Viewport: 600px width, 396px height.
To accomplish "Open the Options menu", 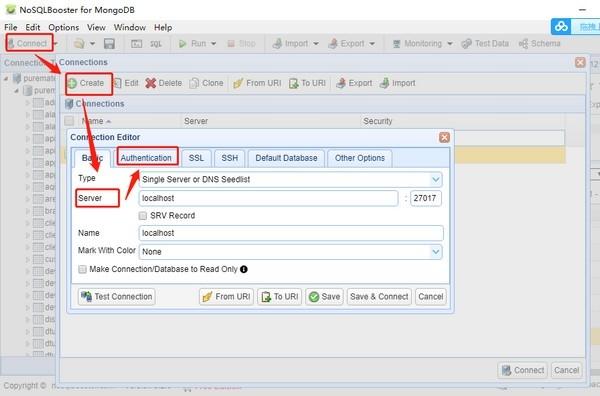I will tap(64, 28).
